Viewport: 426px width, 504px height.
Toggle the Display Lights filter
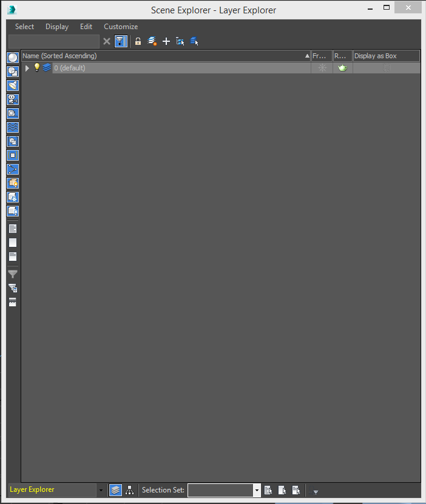pos(13,86)
